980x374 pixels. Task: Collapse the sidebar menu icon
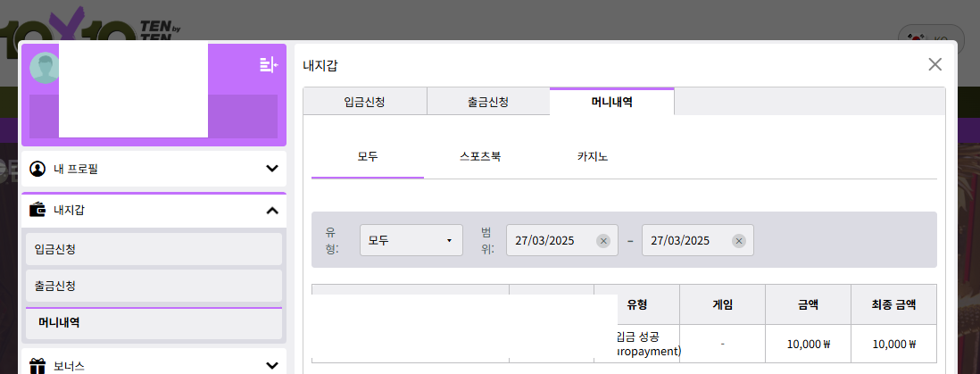268,64
